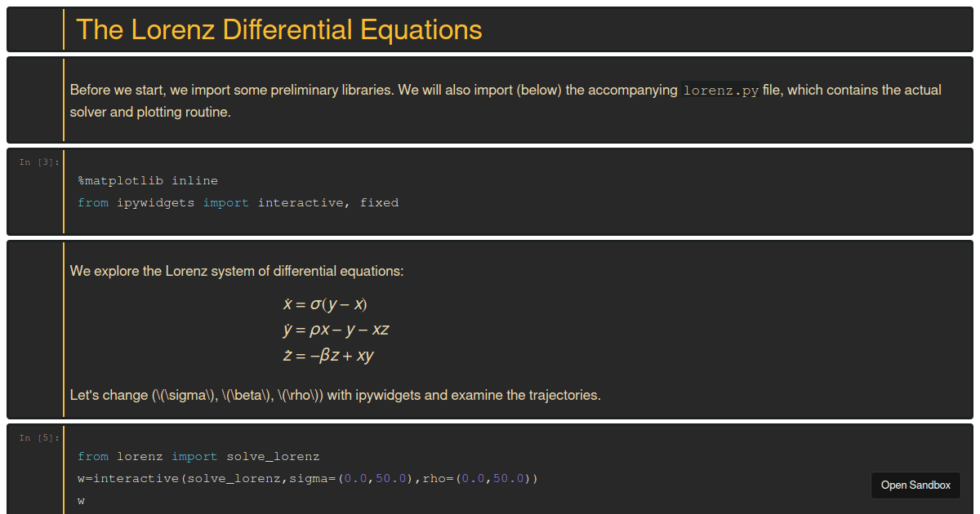This screenshot has width=980, height=514.
Task: Click the lorenz.py inline code text
Action: click(720, 91)
